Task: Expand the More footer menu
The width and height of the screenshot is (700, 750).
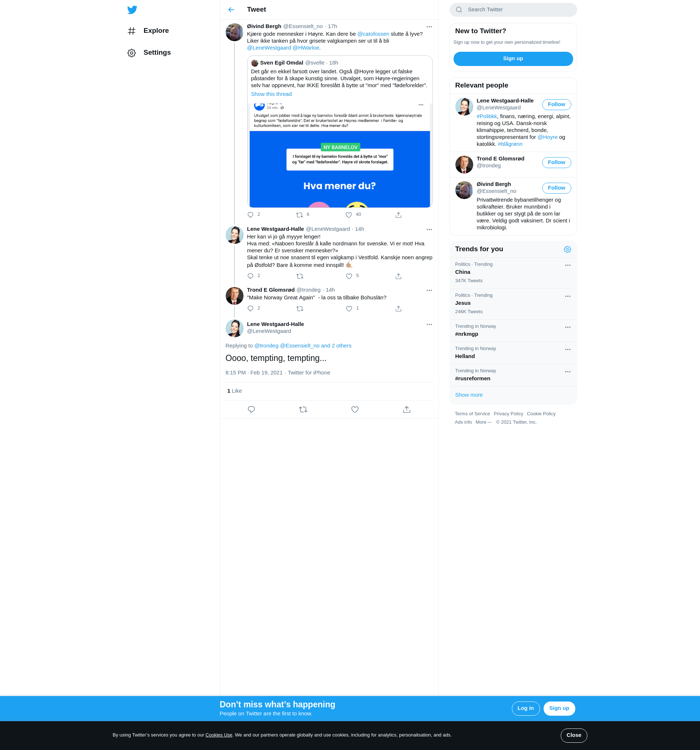Action: (x=483, y=422)
